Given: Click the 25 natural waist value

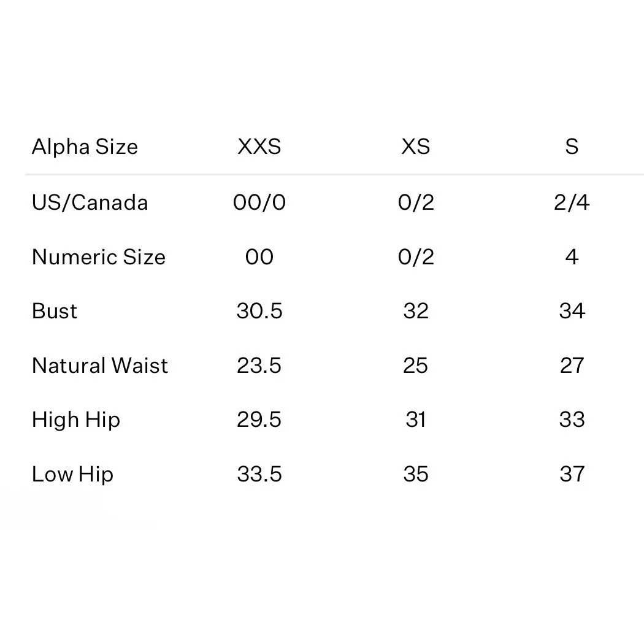Looking at the screenshot, I should [x=415, y=366].
